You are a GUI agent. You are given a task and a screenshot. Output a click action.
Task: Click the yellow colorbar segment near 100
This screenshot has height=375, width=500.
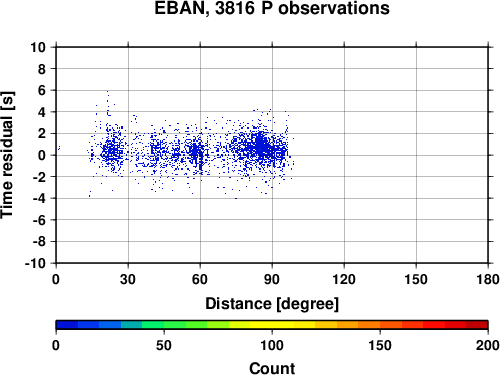pyautogui.click(x=272, y=325)
